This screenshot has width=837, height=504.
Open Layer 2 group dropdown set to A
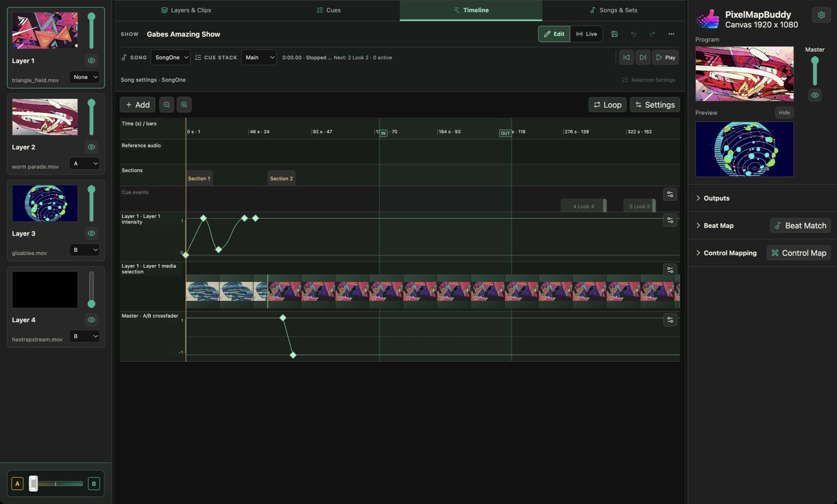85,163
